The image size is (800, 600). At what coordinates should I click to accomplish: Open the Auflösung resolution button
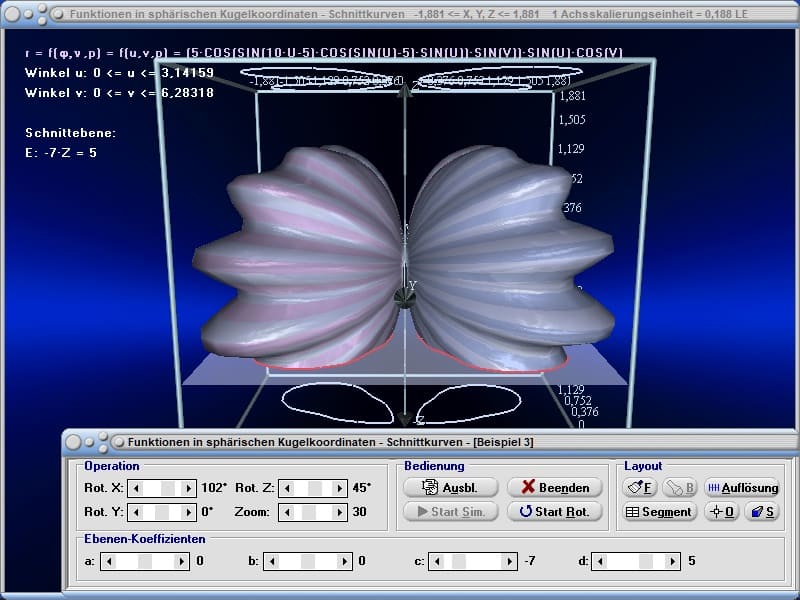pyautogui.click(x=742, y=487)
